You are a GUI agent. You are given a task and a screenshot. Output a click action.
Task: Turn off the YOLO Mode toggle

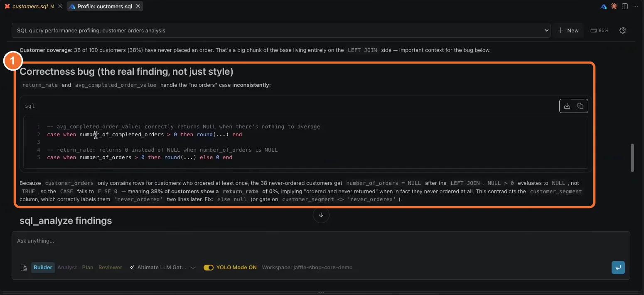point(208,268)
